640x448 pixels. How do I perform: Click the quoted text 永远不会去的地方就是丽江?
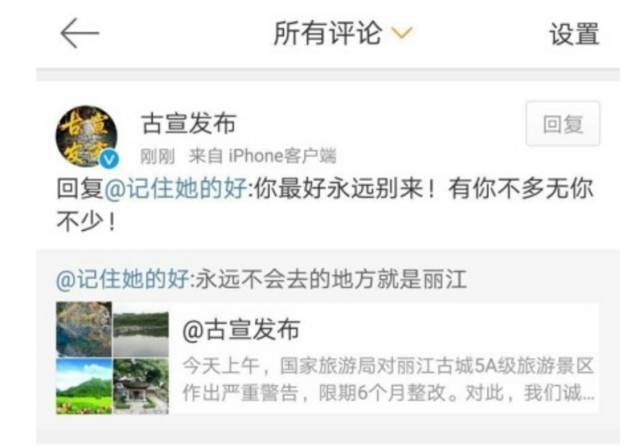pos(332,279)
